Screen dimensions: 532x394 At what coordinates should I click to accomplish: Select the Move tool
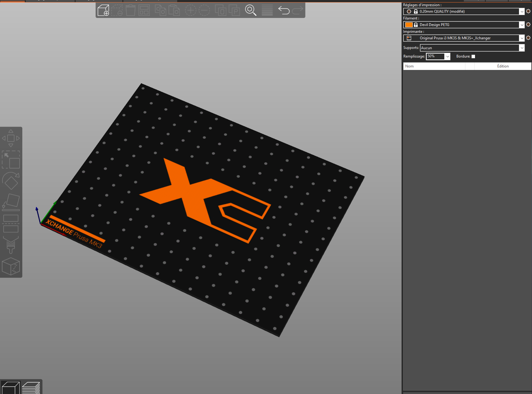[x=11, y=138]
